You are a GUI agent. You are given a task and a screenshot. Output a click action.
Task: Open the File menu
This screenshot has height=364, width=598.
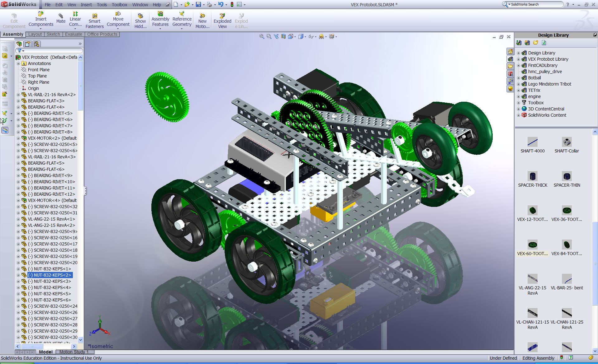pyautogui.click(x=48, y=4)
